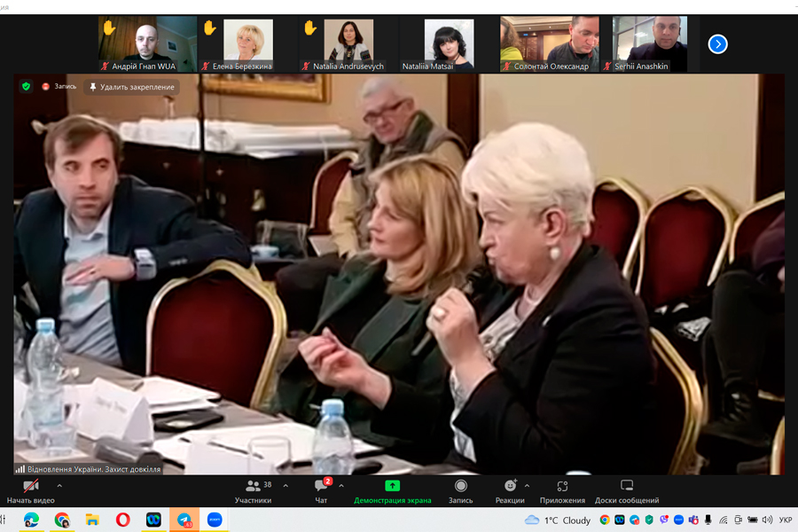Open Доски сообщений whiteboards

pyautogui.click(x=627, y=492)
